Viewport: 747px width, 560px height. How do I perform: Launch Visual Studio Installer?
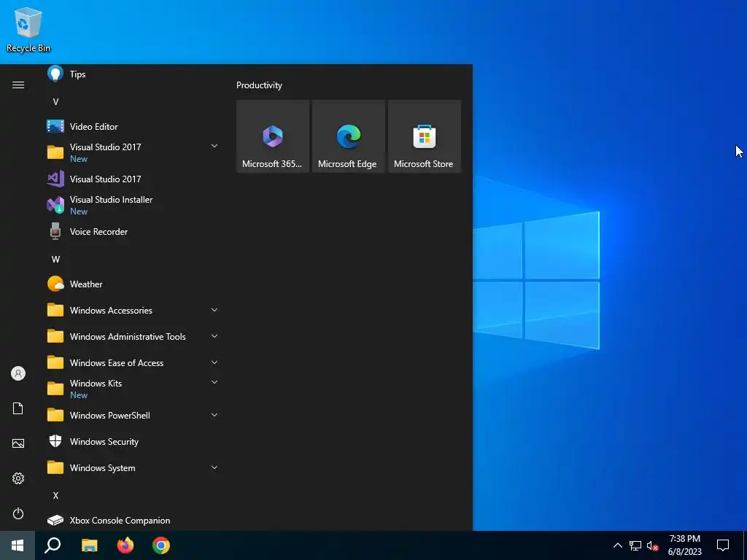[x=133, y=205]
